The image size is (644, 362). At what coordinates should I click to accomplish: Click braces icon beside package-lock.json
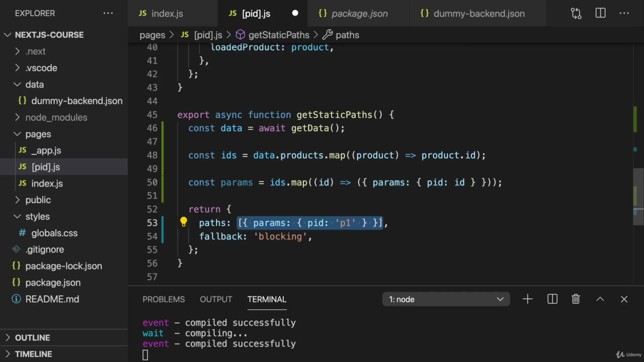coord(16,266)
